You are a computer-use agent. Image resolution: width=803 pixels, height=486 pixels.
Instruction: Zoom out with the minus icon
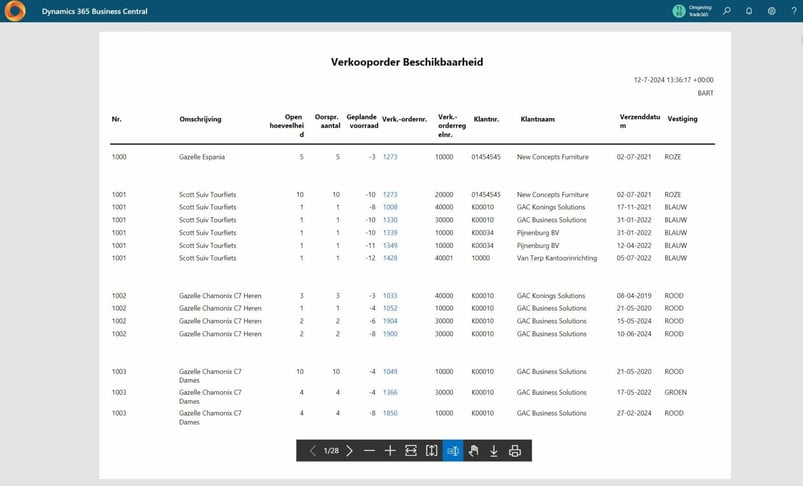tap(369, 451)
